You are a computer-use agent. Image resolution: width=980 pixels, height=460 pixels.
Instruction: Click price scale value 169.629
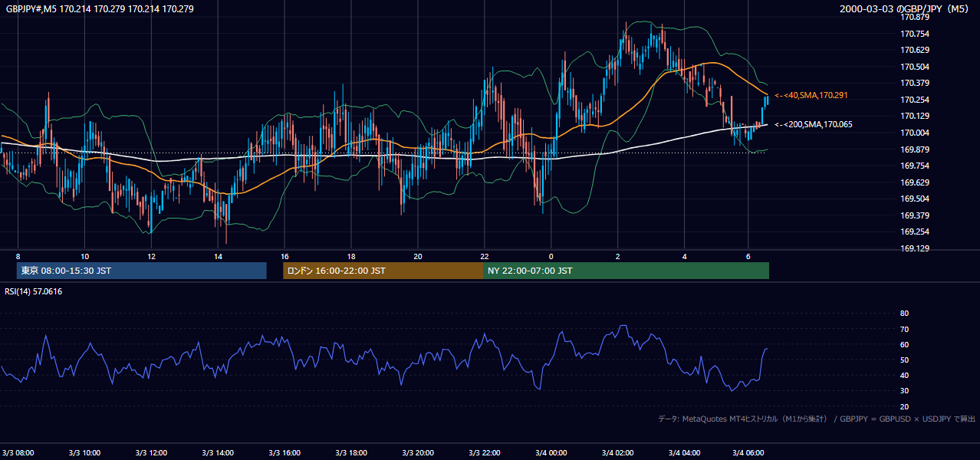(x=916, y=182)
